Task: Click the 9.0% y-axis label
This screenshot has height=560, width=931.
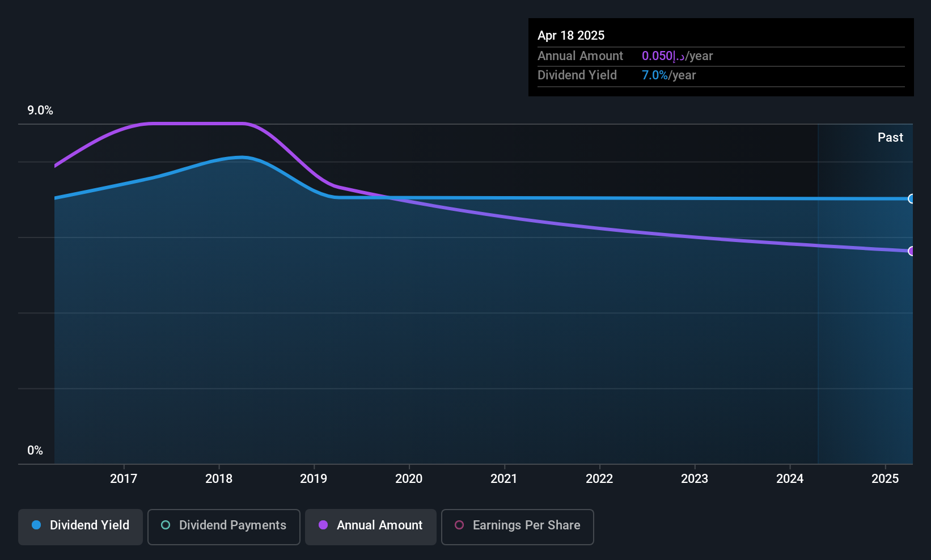Action: (40, 111)
